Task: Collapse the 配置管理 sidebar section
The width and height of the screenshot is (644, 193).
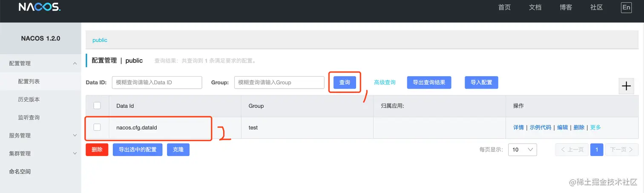Action: click(x=40, y=63)
